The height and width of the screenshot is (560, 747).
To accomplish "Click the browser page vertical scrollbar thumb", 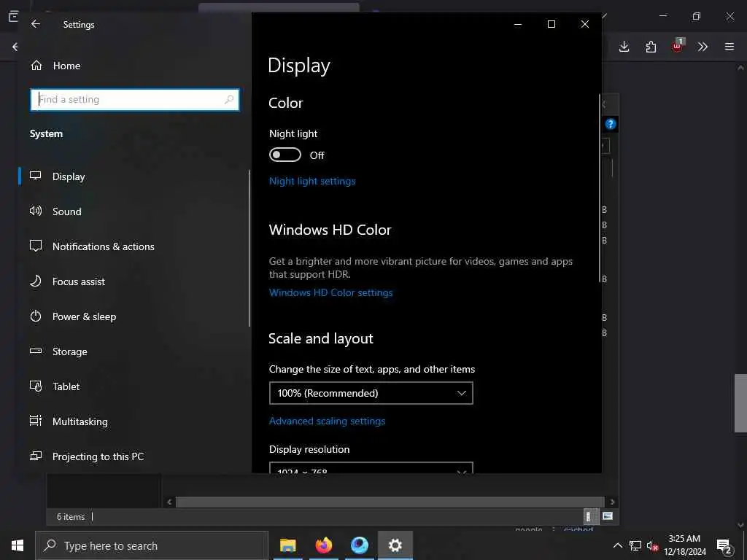I will tap(740, 402).
